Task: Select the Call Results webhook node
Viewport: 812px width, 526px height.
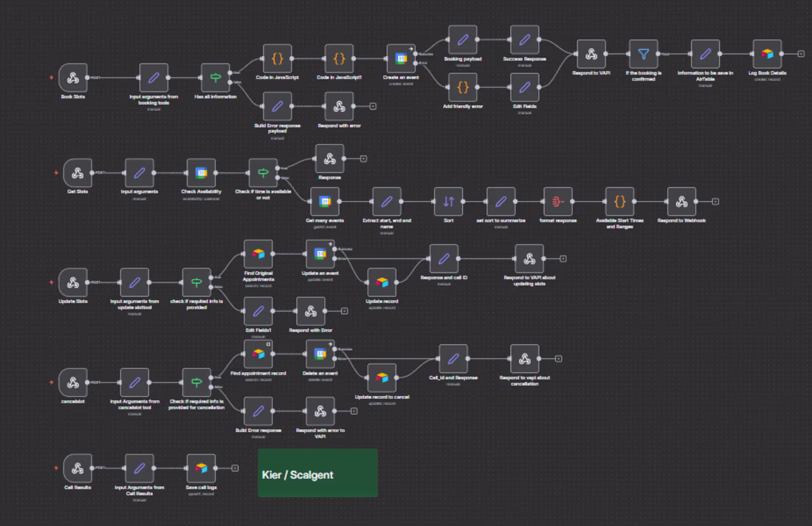Action: (78, 468)
